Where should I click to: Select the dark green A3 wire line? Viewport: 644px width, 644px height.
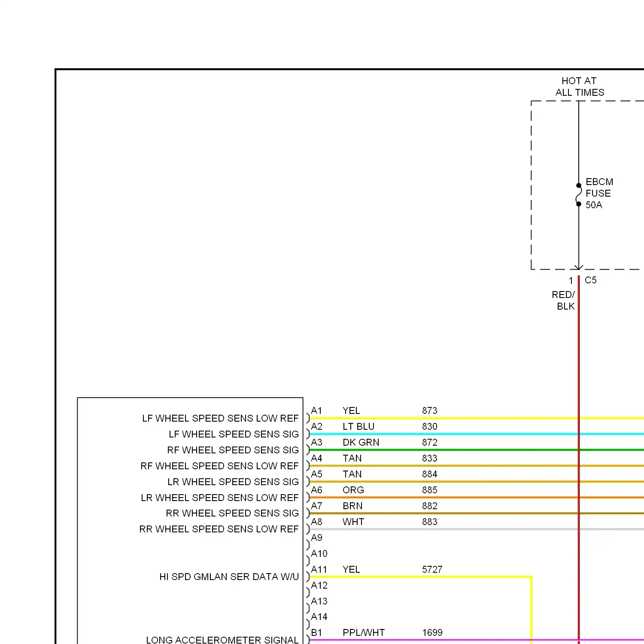point(477,450)
